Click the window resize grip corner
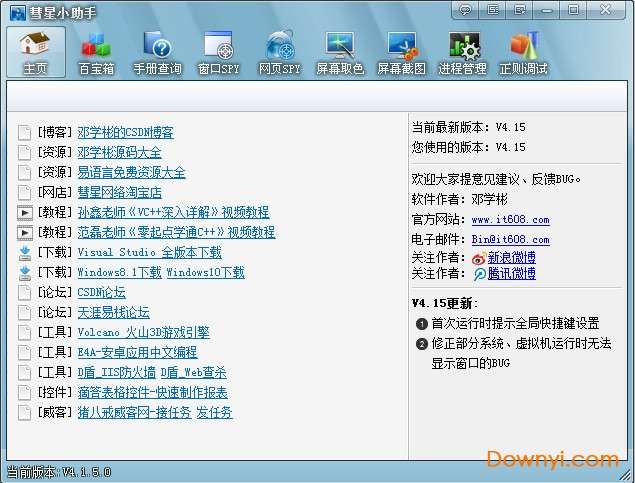 point(626,474)
